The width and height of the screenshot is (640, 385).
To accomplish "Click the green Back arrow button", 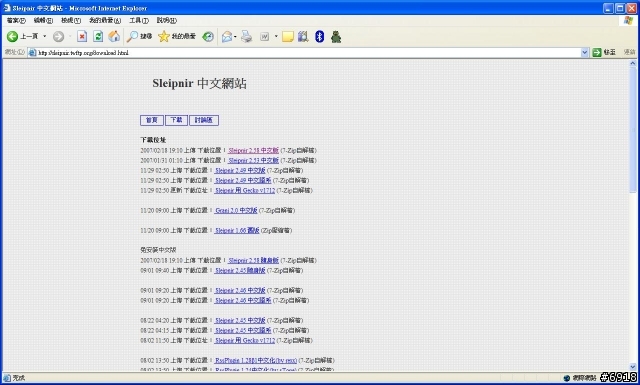I will point(12,36).
